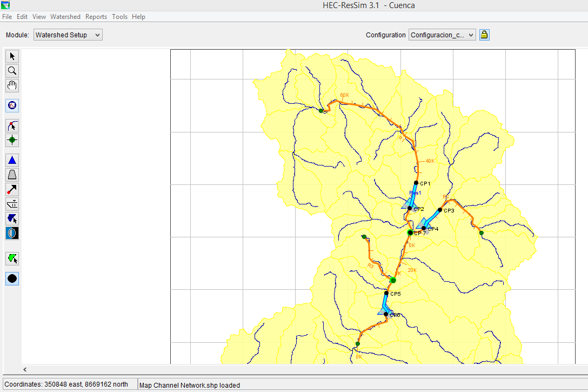Select the green Stream Node crosshair tool
Viewport: 588px width, 392px height.
12,140
